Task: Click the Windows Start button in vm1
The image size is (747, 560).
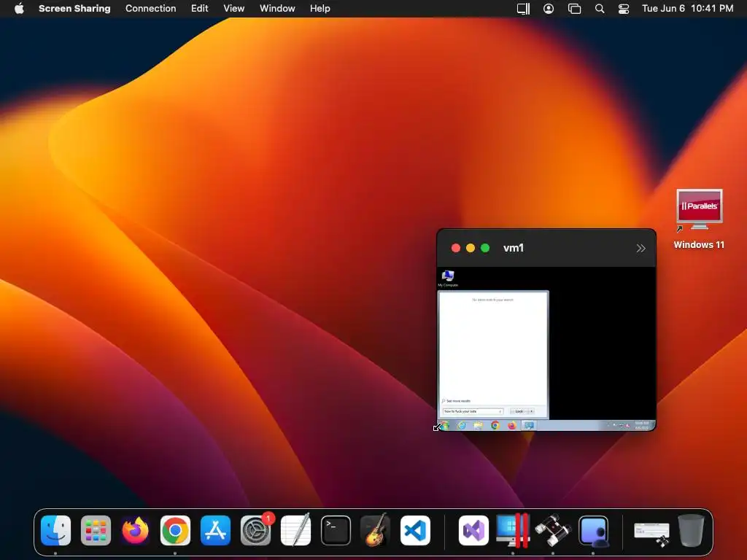Action: pos(446,426)
